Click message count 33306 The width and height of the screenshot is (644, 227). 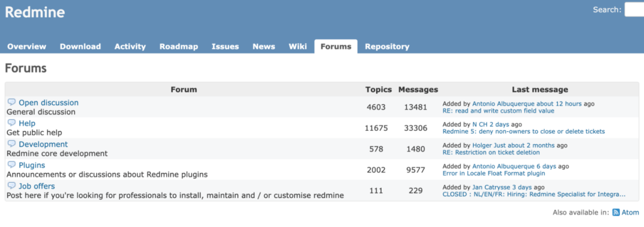[416, 128]
